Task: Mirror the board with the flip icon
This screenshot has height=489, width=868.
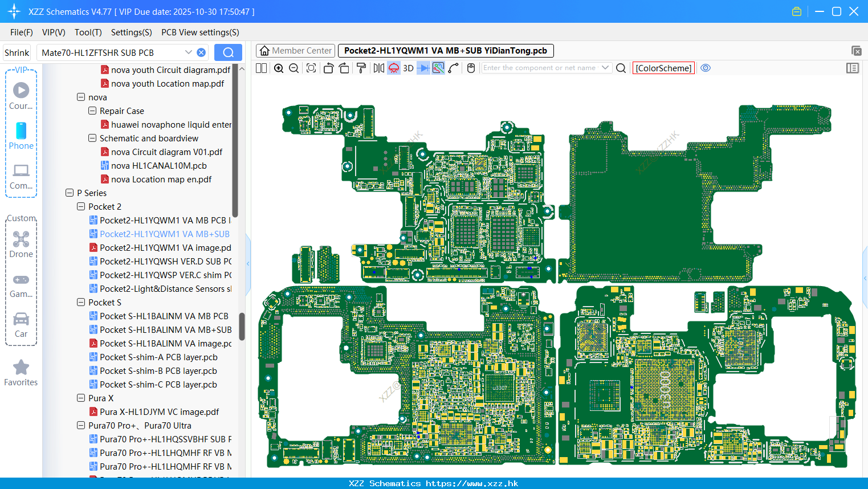Action: coord(379,68)
